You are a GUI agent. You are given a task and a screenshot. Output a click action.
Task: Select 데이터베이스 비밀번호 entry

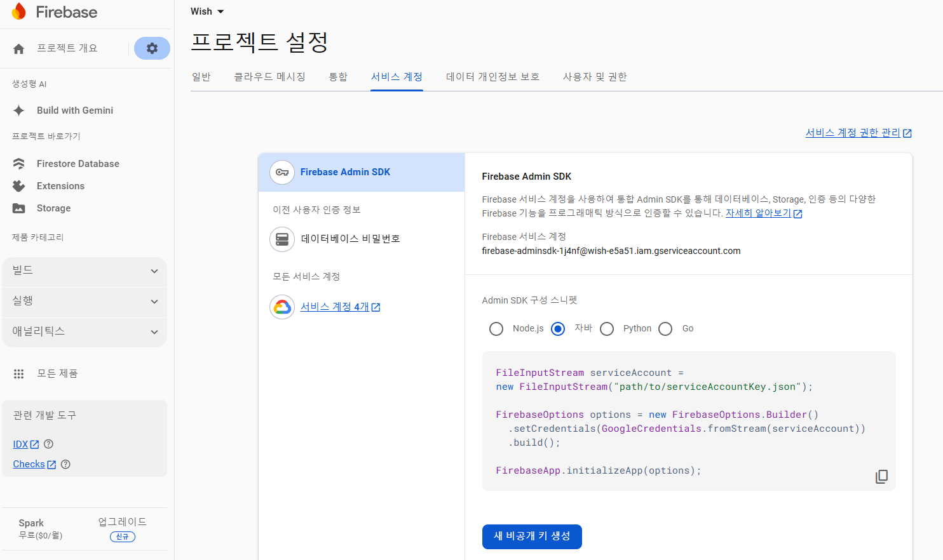tap(350, 239)
